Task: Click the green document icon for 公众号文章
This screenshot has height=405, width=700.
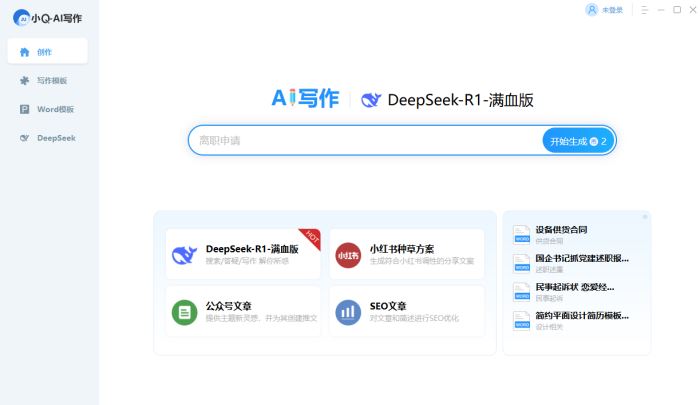Action: [184, 312]
